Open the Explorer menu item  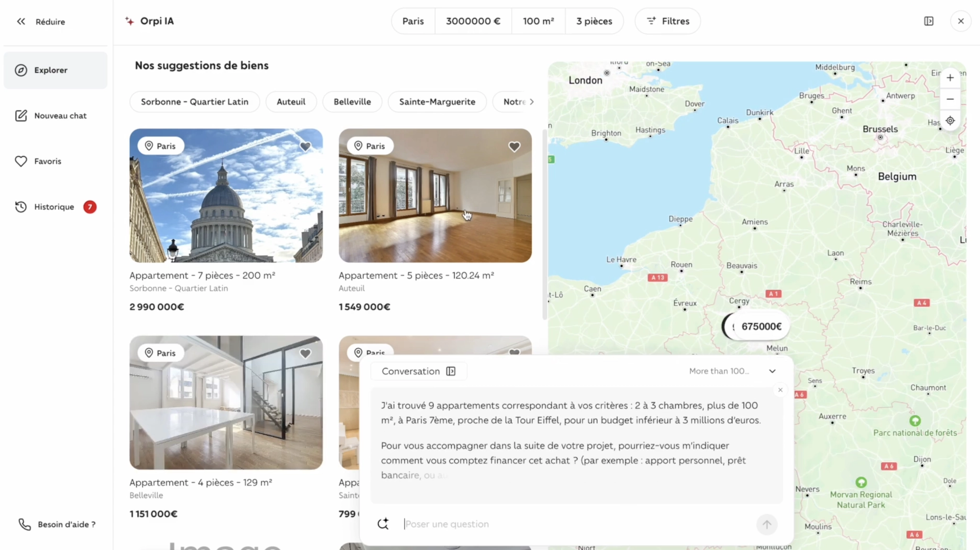point(56,70)
